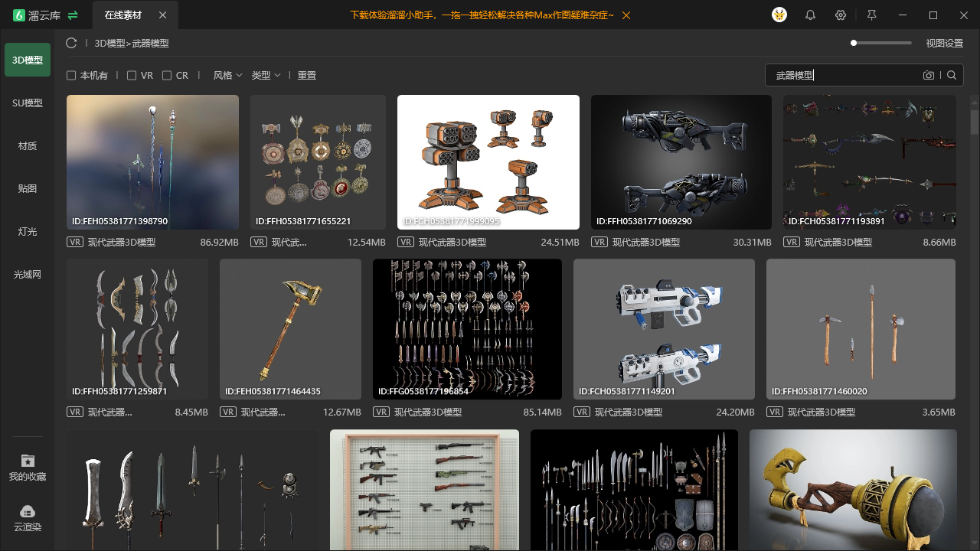Open the user avatar profile

pos(779,15)
